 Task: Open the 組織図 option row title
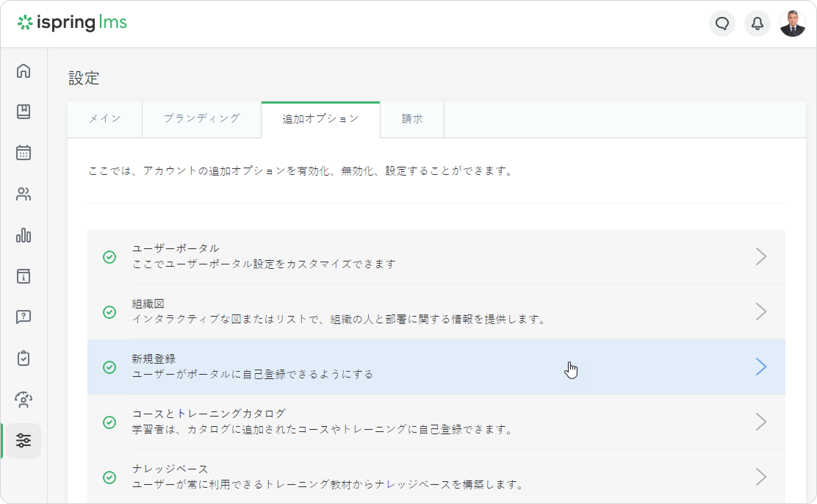[148, 303]
